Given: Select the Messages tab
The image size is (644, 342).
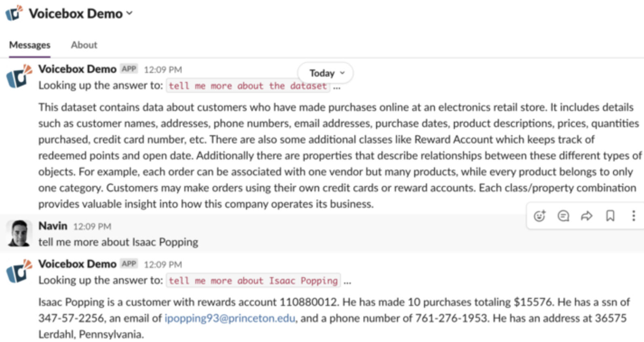Looking at the screenshot, I should click(x=29, y=45).
